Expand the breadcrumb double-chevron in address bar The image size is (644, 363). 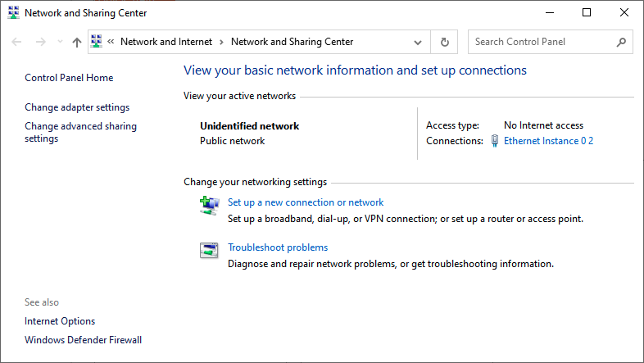click(x=111, y=42)
